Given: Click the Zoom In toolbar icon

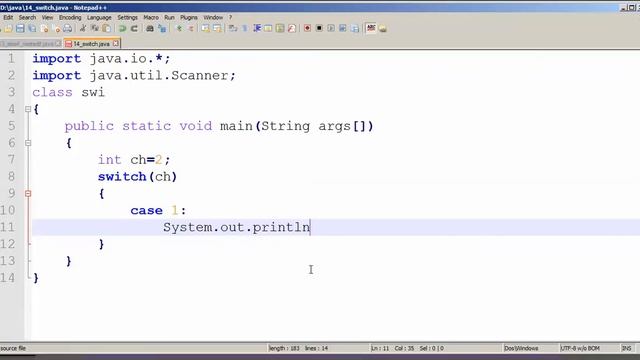Looking at the screenshot, I should click(x=179, y=28).
